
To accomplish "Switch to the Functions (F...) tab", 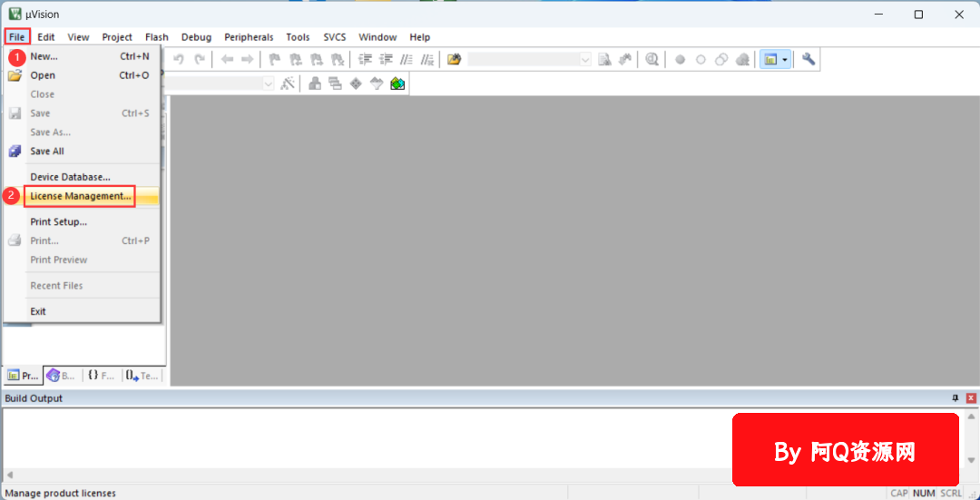I will click(102, 376).
